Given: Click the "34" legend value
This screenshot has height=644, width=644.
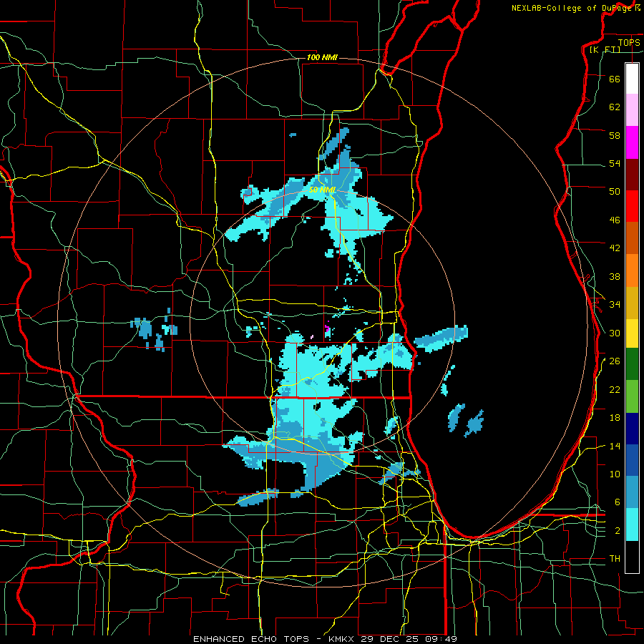Looking at the screenshot, I should pyautogui.click(x=615, y=305).
